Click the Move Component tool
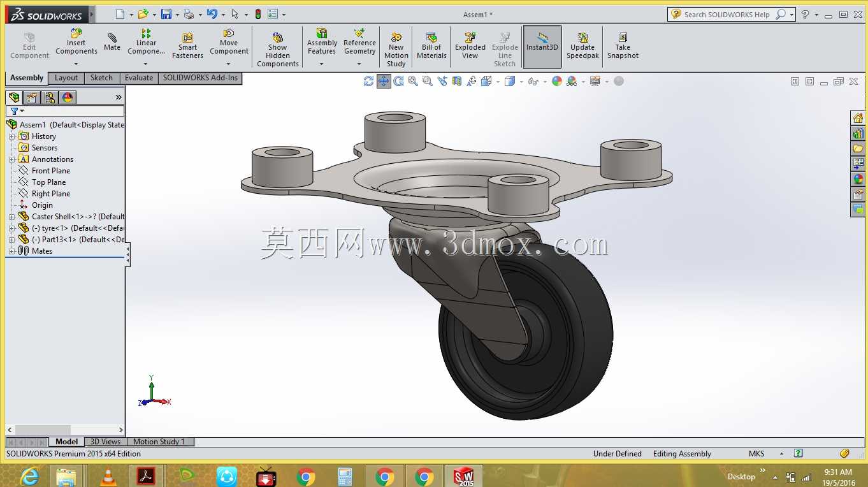 point(229,42)
